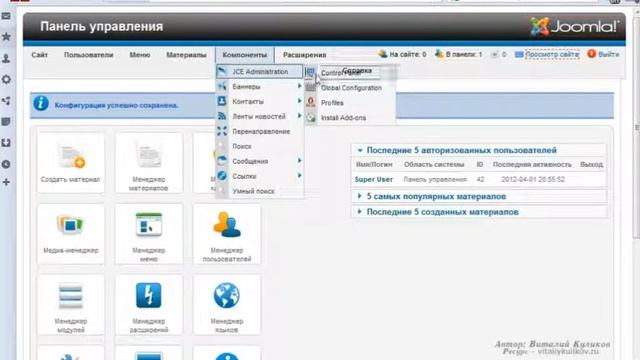The image size is (640, 360).
Task: Select JCE Administration menu entry
Action: pos(260,71)
